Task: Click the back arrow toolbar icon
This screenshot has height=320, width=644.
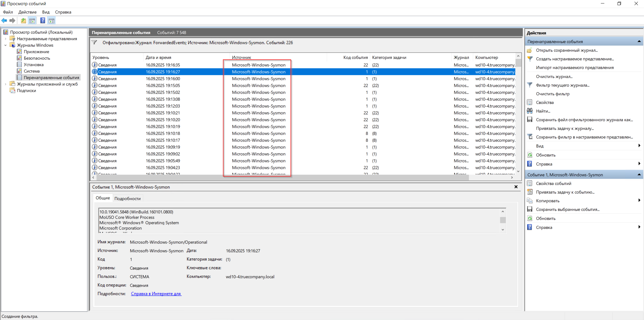Action: pyautogui.click(x=4, y=20)
